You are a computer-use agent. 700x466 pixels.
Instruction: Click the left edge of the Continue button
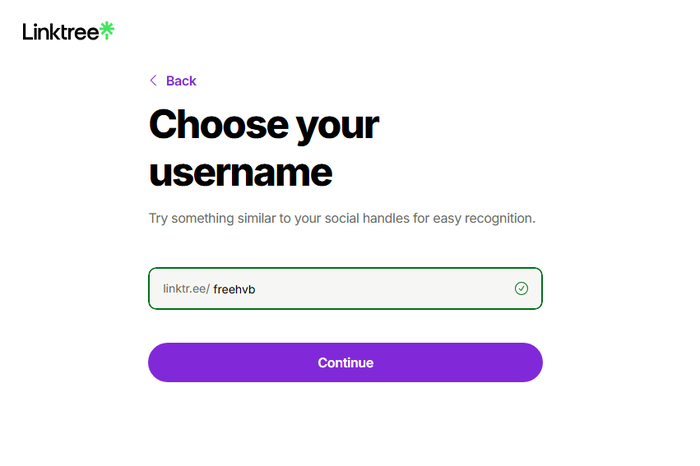pos(160,363)
